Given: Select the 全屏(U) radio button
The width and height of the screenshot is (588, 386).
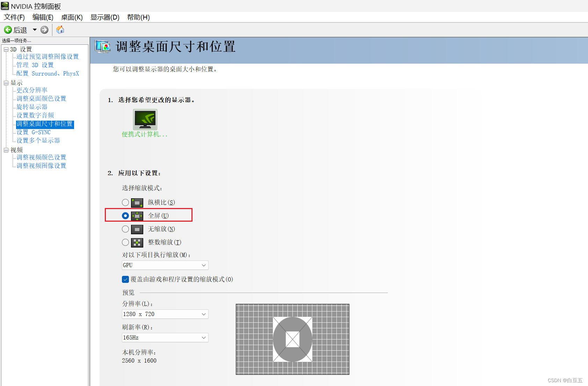Looking at the screenshot, I should pyautogui.click(x=125, y=216).
